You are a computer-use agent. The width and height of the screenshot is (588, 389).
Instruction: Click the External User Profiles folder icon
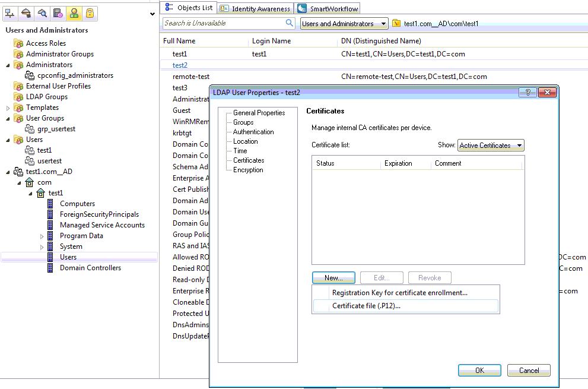tap(18, 86)
